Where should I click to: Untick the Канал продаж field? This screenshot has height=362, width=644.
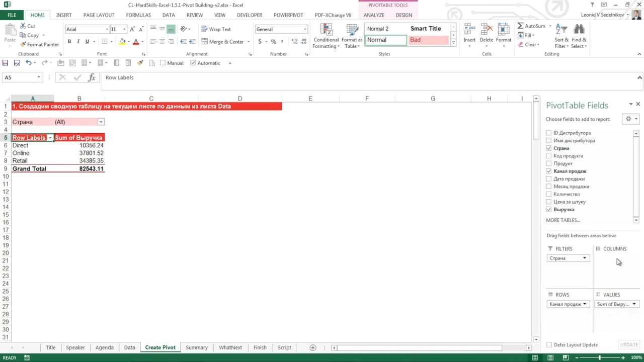click(549, 171)
